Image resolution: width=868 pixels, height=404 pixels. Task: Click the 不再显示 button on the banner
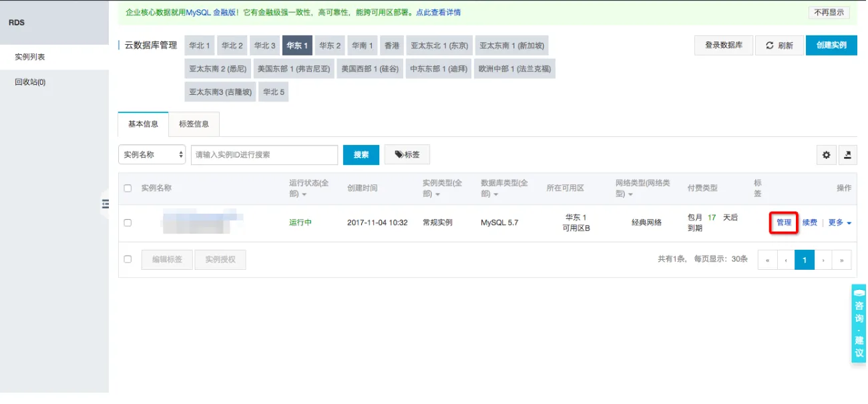point(829,12)
